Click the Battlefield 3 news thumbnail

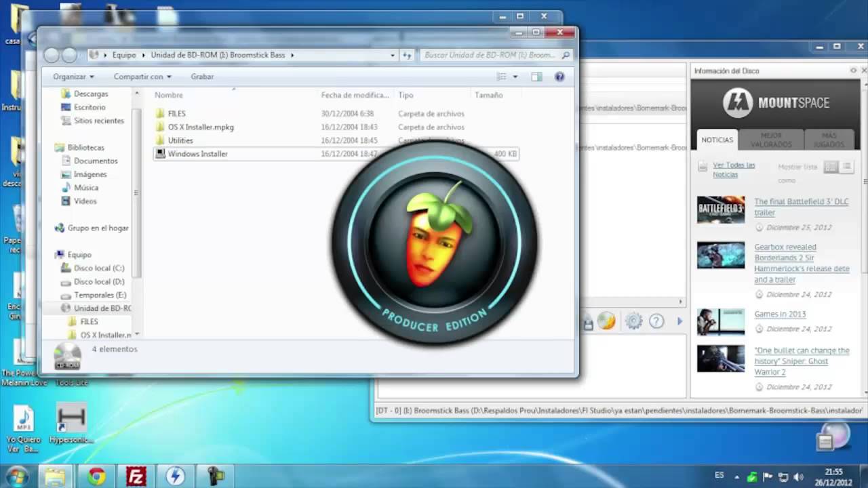(720, 209)
